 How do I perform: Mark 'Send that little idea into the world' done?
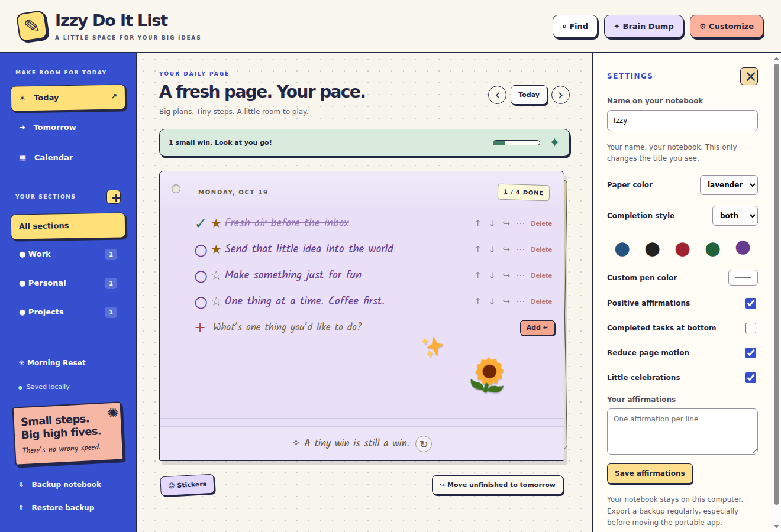coord(201,251)
